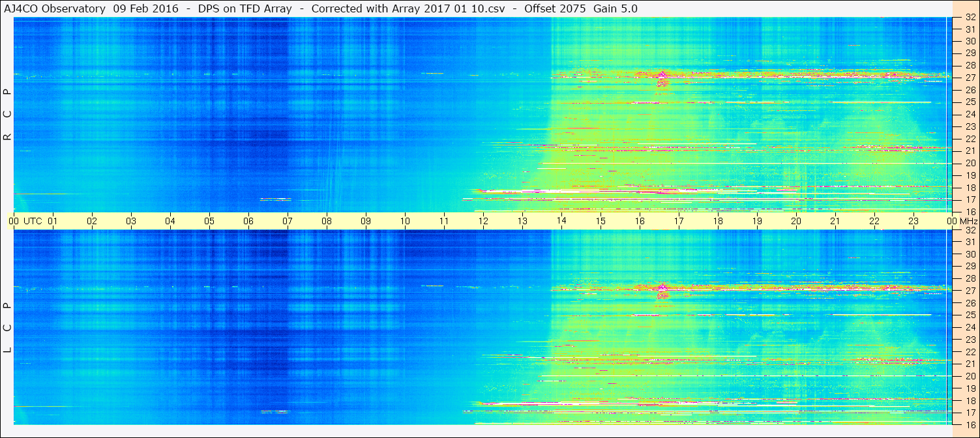The width and height of the screenshot is (980, 438).
Task: Click the 23 MHz label on the LCP frequency scale
Action: tap(970, 340)
